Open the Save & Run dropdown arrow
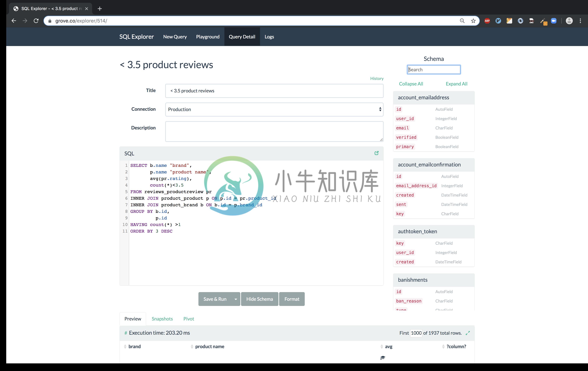The width and height of the screenshot is (588, 371). coord(235,299)
